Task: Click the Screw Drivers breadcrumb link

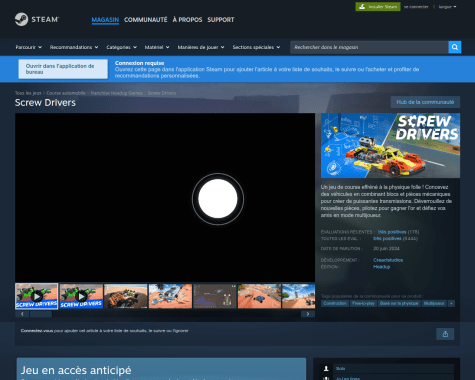Action: pyautogui.click(x=162, y=93)
